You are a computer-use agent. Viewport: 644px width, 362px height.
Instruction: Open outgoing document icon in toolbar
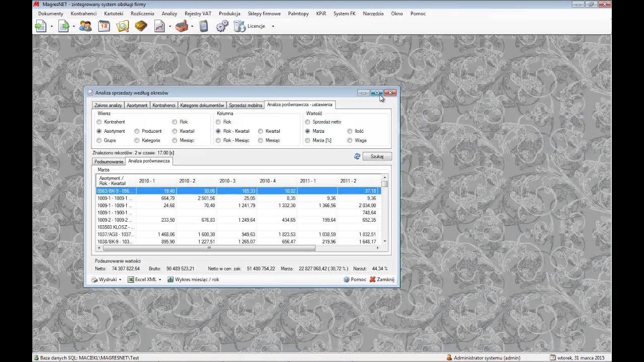[63, 26]
